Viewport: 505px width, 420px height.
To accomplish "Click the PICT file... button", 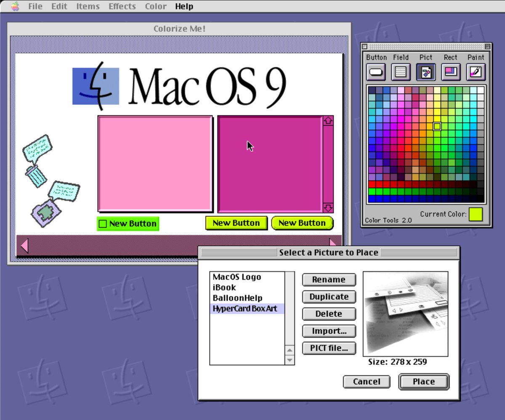I will point(329,348).
